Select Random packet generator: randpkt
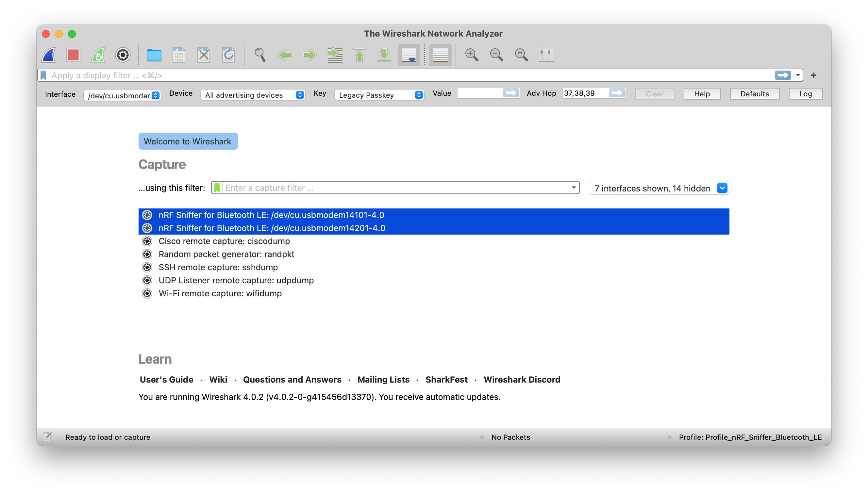 pos(434,254)
